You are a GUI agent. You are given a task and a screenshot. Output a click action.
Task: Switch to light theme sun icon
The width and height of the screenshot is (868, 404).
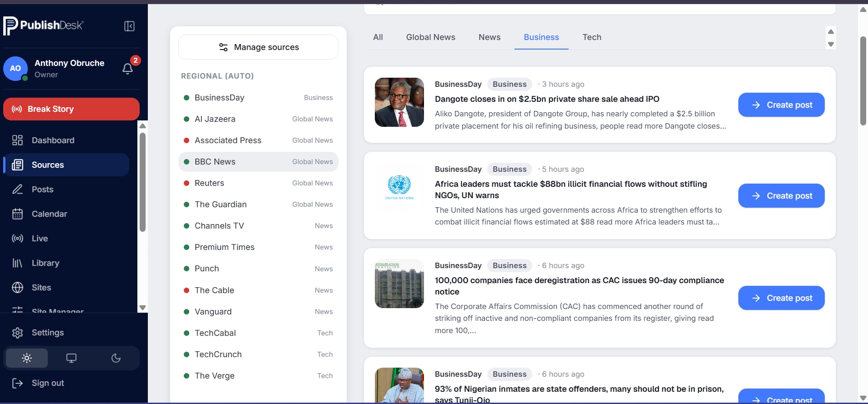click(27, 358)
